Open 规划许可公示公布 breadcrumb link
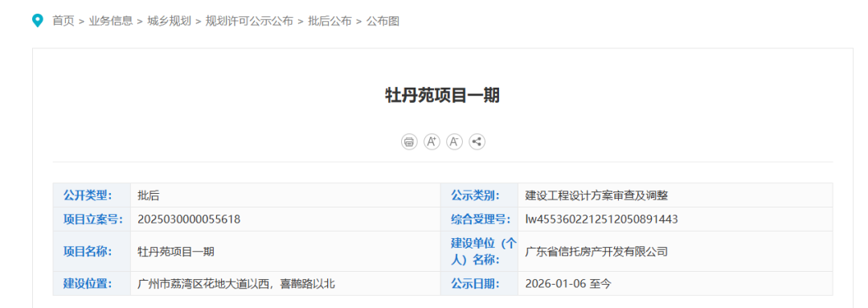The height and width of the screenshot is (308, 868). (250, 21)
